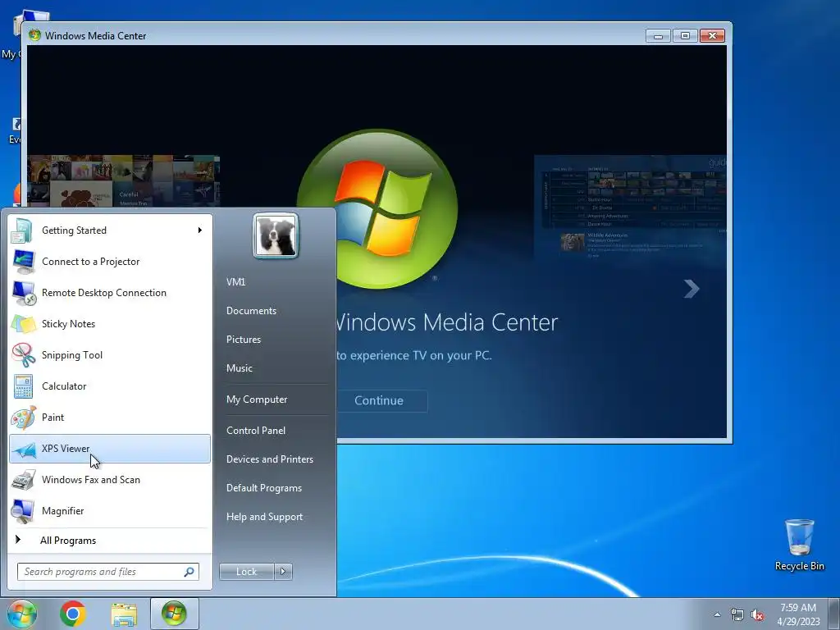Expand the Getting Started submenu arrow

(200, 231)
